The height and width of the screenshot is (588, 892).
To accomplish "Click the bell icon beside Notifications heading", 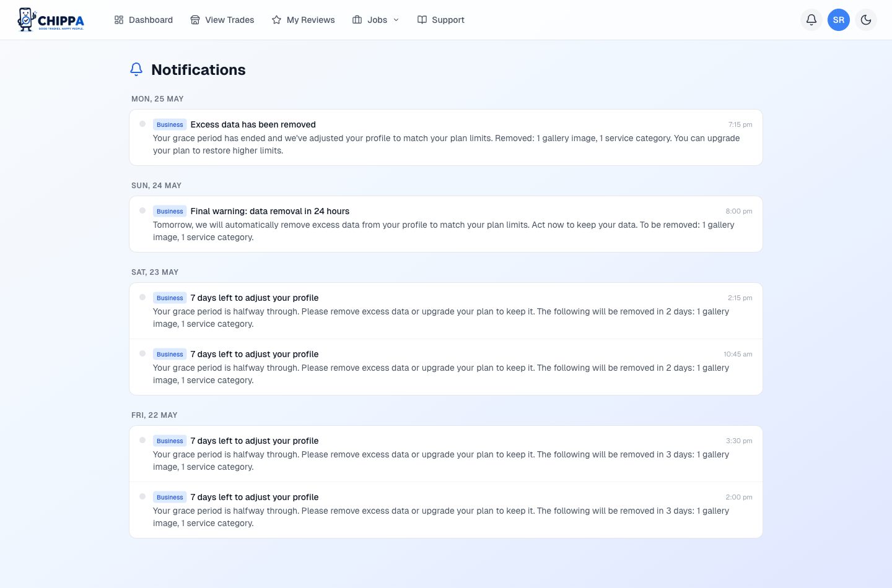I will (x=136, y=69).
